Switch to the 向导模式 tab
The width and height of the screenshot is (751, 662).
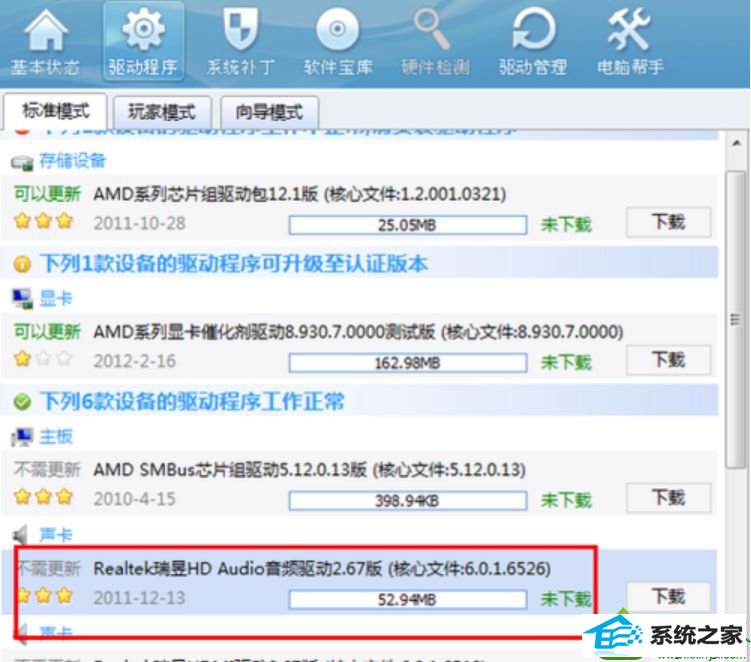tap(269, 113)
